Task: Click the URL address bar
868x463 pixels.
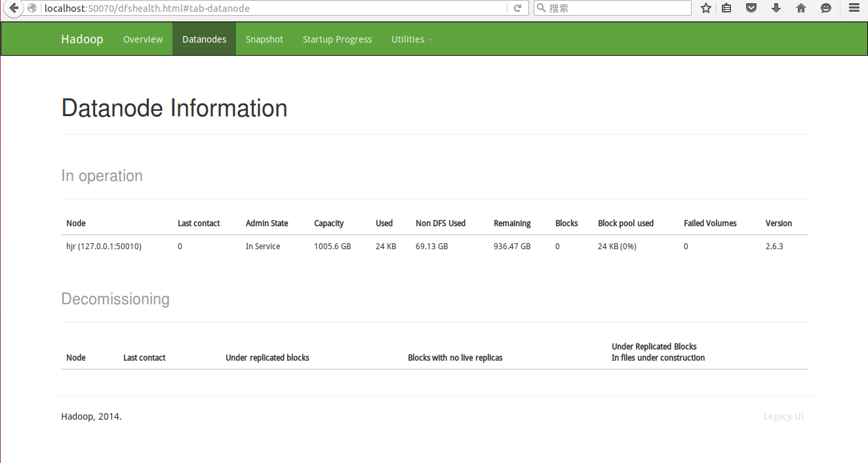Action: (x=275, y=9)
